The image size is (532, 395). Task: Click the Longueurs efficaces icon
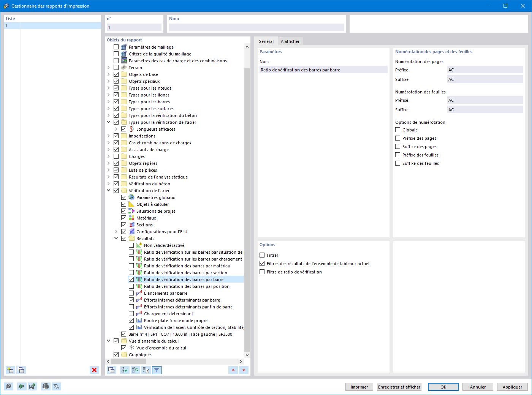tap(131, 129)
